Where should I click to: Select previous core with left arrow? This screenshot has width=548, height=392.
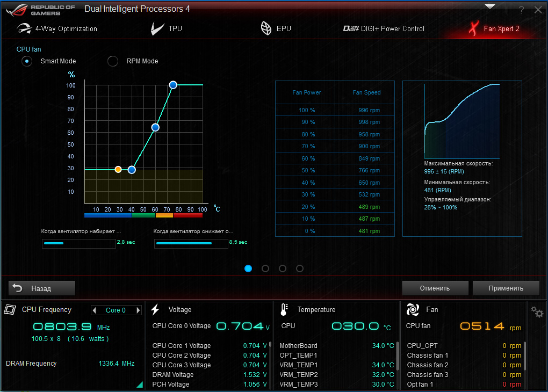pos(95,310)
